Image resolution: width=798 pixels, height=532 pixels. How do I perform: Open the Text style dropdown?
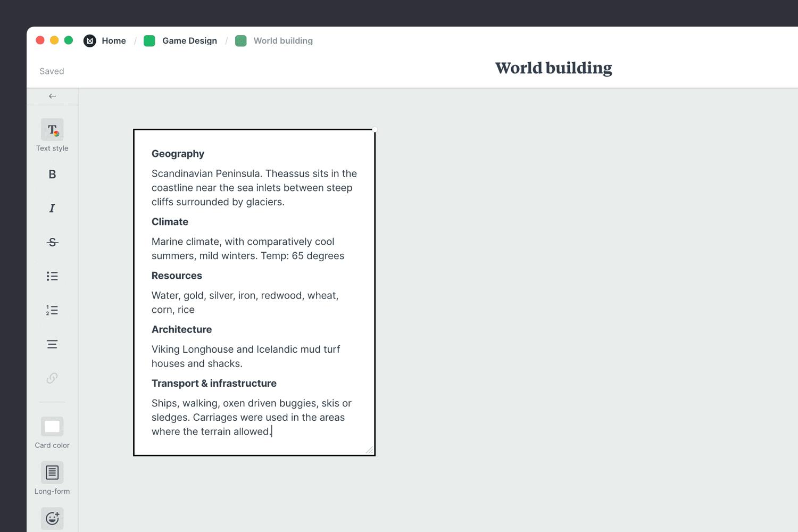52,129
